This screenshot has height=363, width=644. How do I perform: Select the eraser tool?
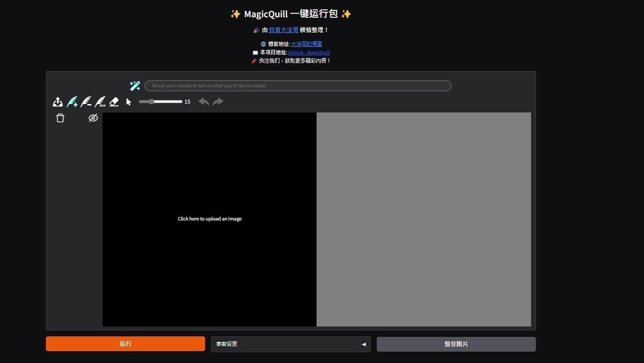pyautogui.click(x=114, y=102)
